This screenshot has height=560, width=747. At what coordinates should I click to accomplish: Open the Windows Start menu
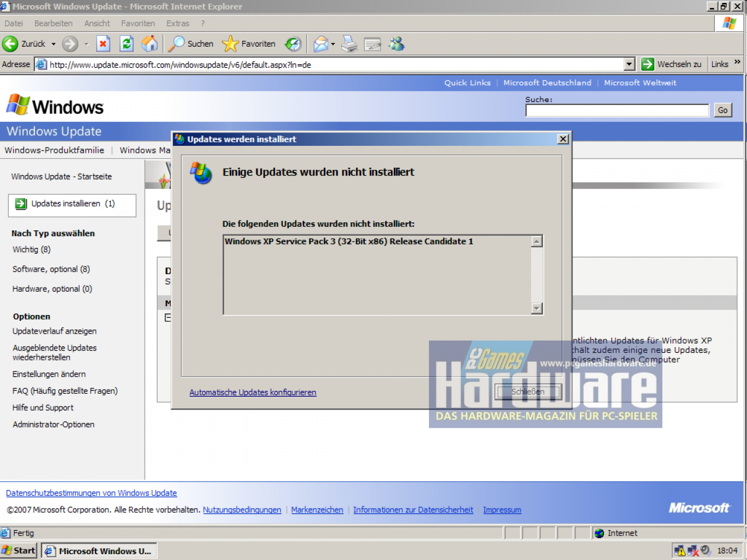(x=19, y=551)
